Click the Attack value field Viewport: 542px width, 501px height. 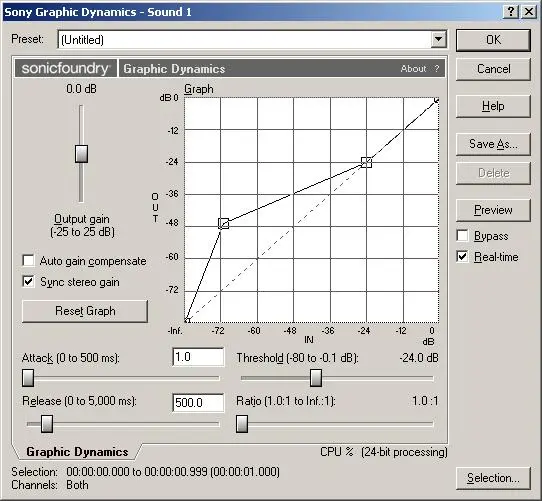pyautogui.click(x=198, y=357)
